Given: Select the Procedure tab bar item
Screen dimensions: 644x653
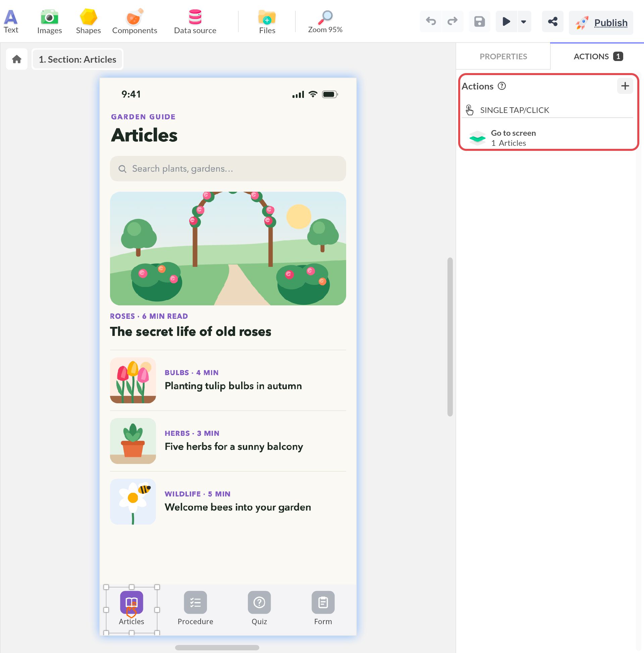Looking at the screenshot, I should click(x=195, y=608).
